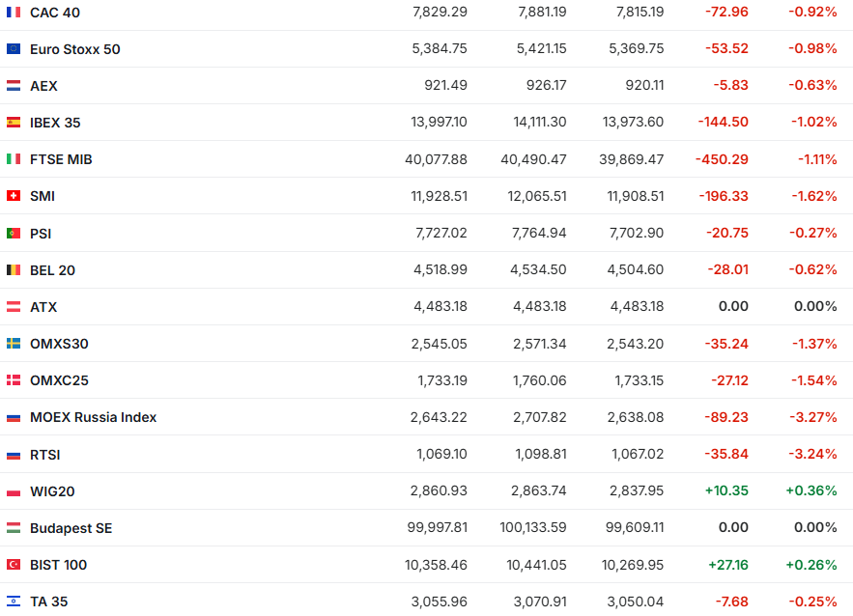The height and width of the screenshot is (616, 853).
Task: Click the Swiss flag icon beside SMI
Action: click(x=14, y=196)
